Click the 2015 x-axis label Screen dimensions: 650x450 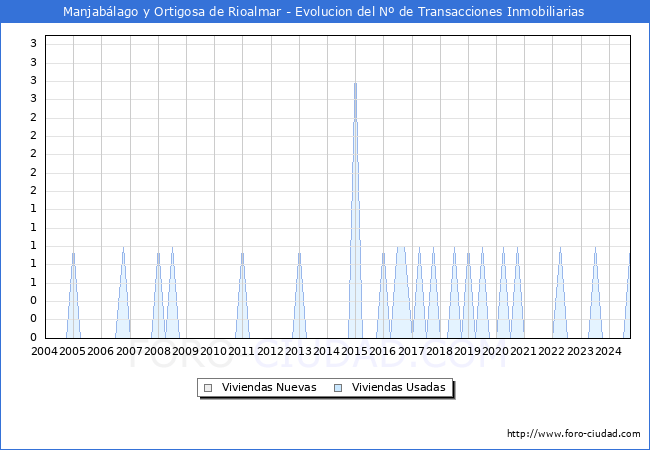pyautogui.click(x=354, y=351)
